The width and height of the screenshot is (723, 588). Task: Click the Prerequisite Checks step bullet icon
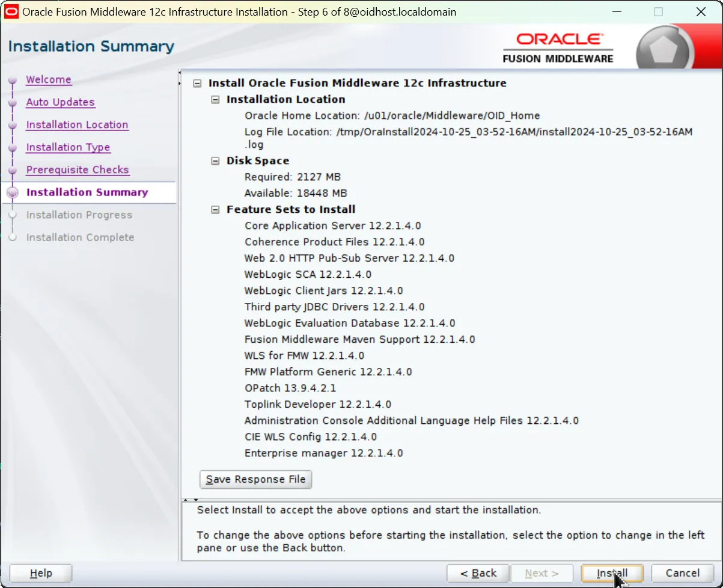tap(12, 171)
